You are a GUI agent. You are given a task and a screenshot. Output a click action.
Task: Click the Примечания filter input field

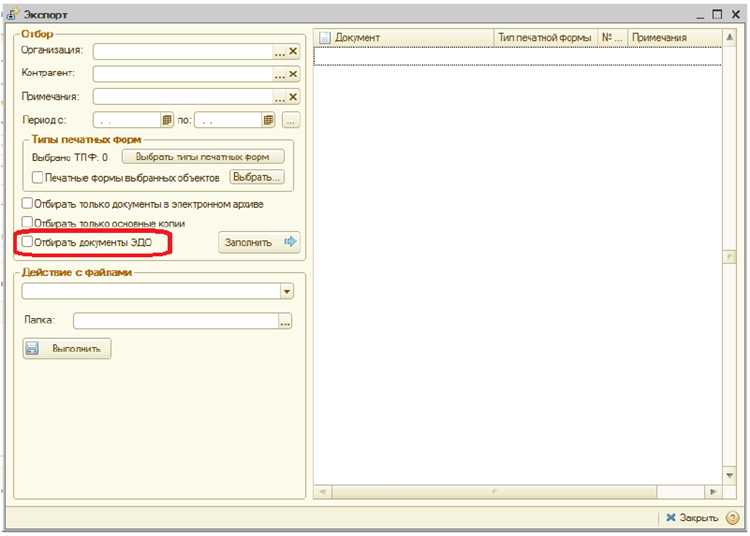(x=183, y=98)
